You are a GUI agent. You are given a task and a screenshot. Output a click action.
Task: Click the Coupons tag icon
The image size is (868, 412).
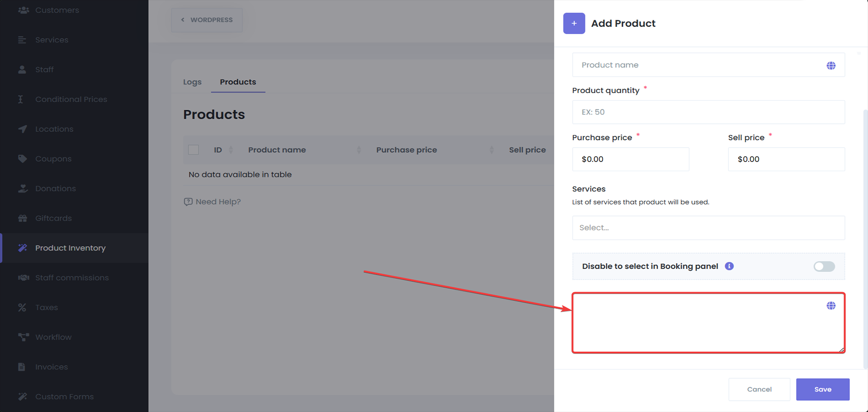pyautogui.click(x=22, y=159)
